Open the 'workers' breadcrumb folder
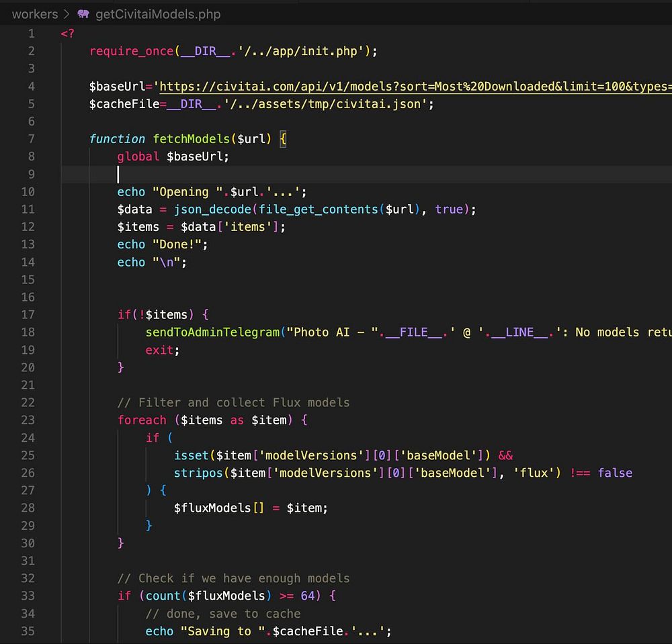Screen dimensions: 672x644 coord(35,14)
